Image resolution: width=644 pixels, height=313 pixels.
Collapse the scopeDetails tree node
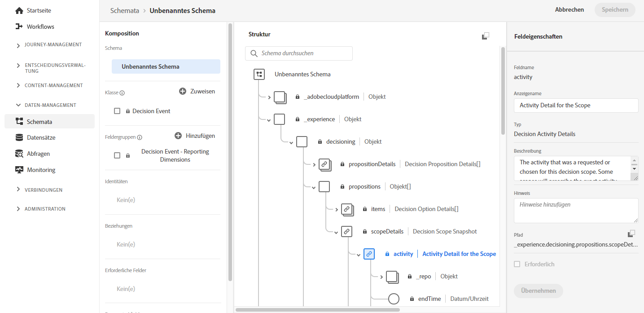tap(336, 232)
